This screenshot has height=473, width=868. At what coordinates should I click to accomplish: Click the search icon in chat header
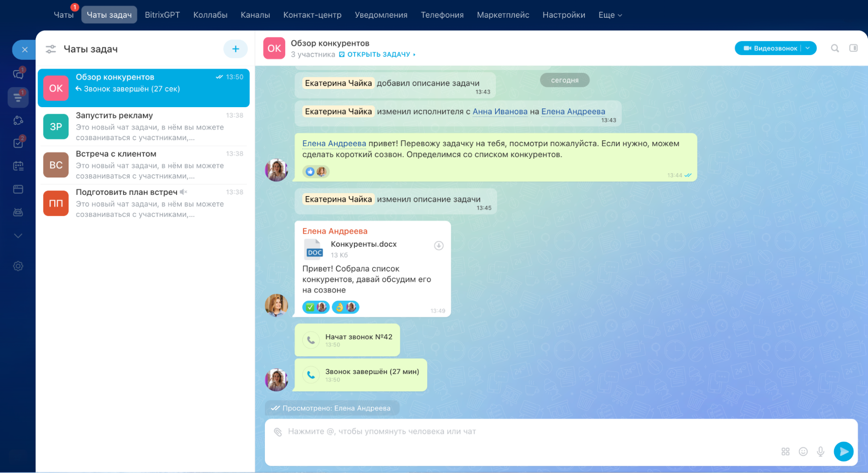(x=835, y=48)
